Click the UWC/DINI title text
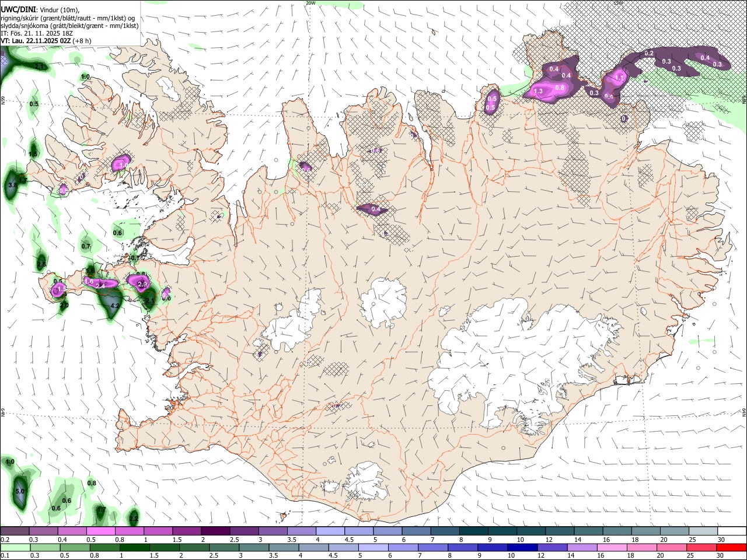This screenshot has height=560, width=747. (x=18, y=10)
